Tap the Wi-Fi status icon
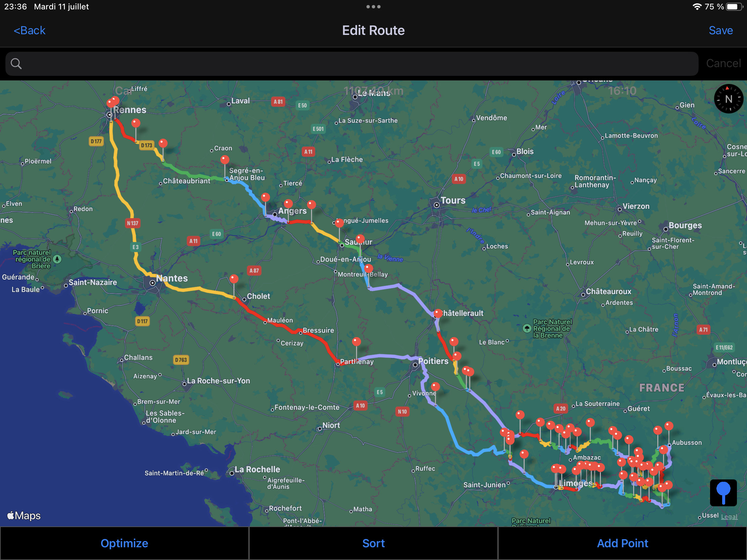This screenshot has height=560, width=747. coord(697,7)
